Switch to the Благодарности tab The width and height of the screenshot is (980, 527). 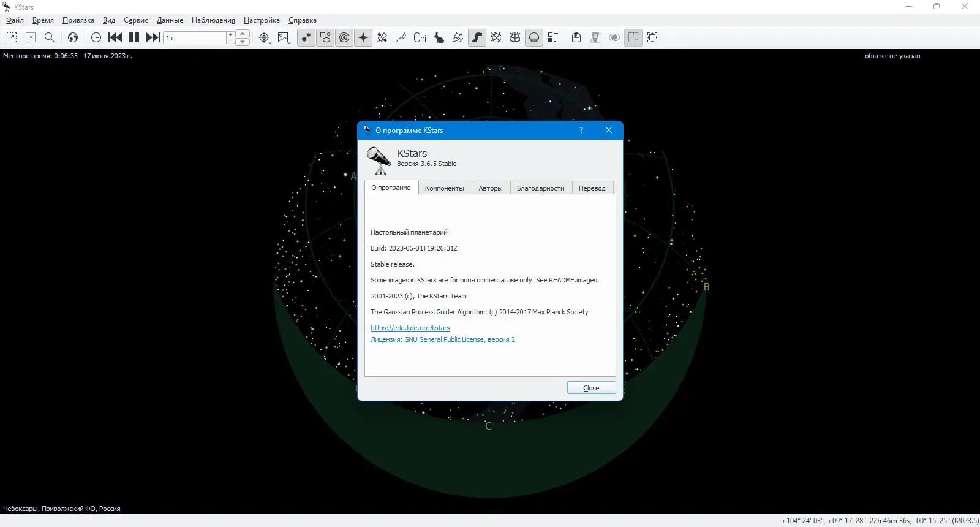pos(541,188)
